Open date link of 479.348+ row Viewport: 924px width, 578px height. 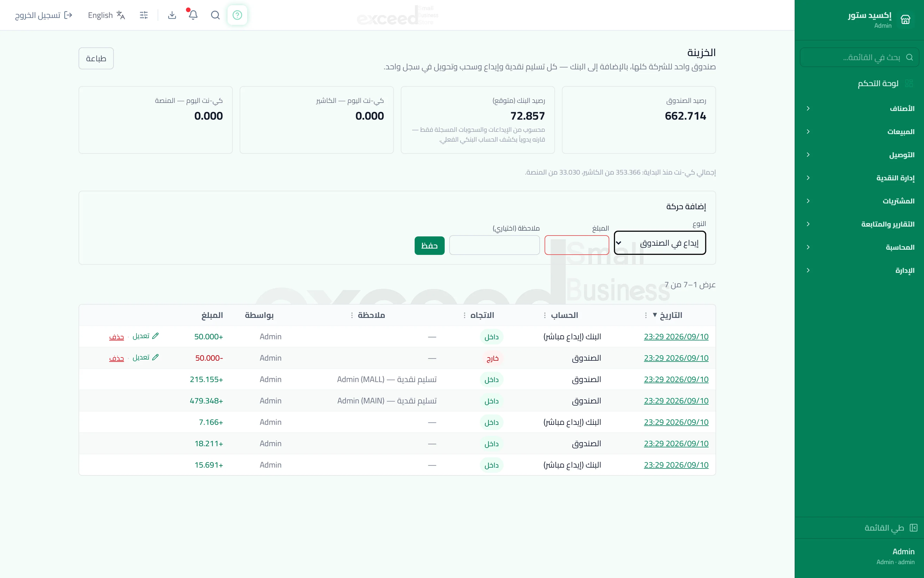tap(676, 401)
